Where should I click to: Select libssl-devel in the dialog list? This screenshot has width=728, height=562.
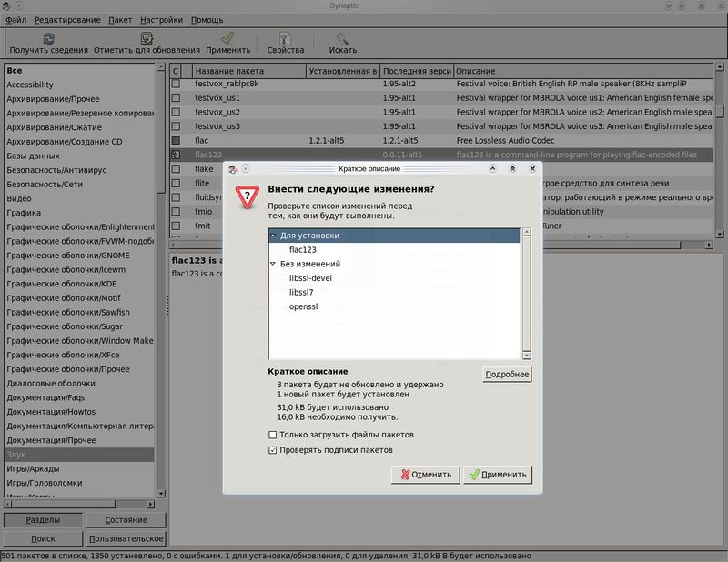[x=310, y=278]
